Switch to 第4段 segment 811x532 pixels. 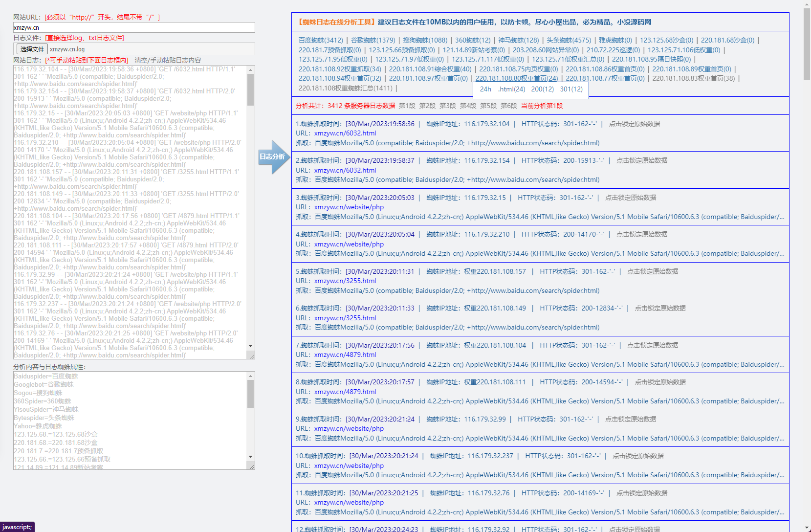tap(468, 106)
